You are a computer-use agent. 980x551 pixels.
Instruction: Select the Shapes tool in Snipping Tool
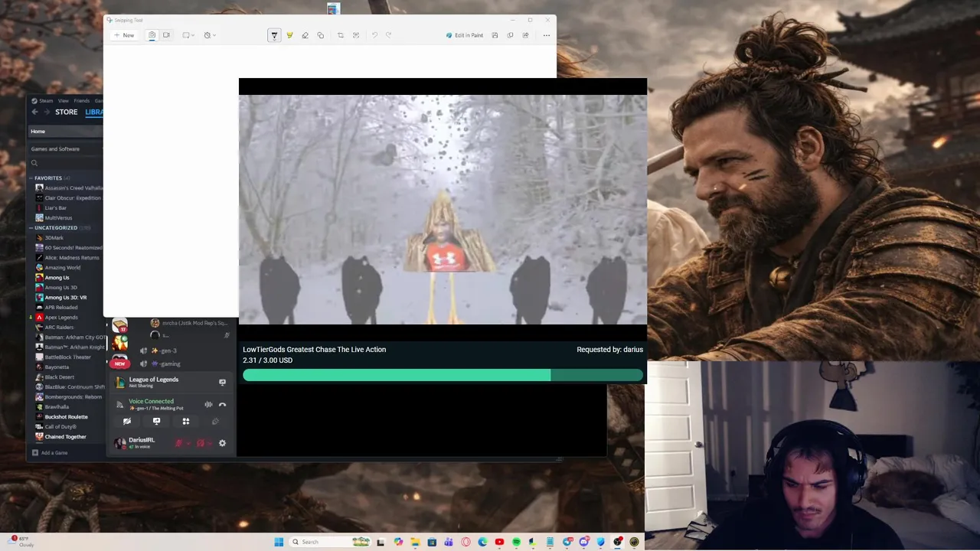coord(320,35)
